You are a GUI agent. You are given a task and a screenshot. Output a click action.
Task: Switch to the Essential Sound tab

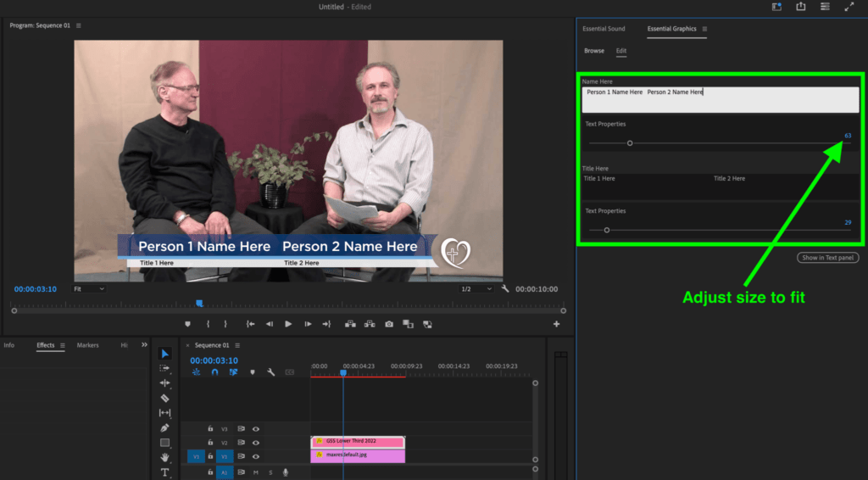coord(604,29)
